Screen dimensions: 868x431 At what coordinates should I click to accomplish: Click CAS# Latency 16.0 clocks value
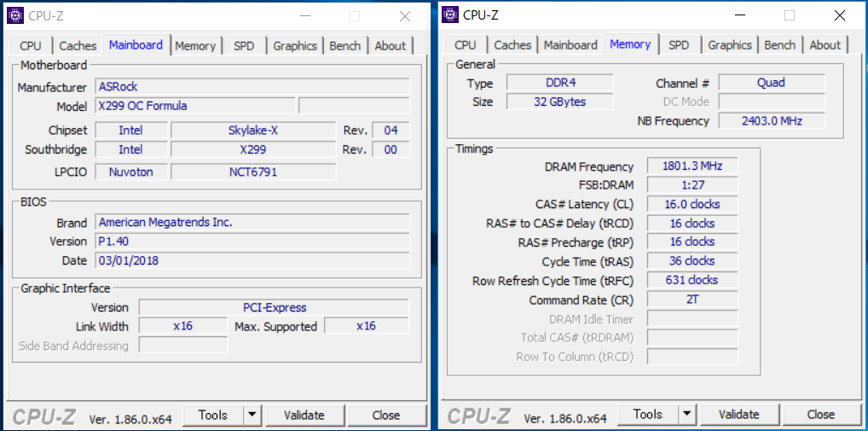tap(692, 204)
